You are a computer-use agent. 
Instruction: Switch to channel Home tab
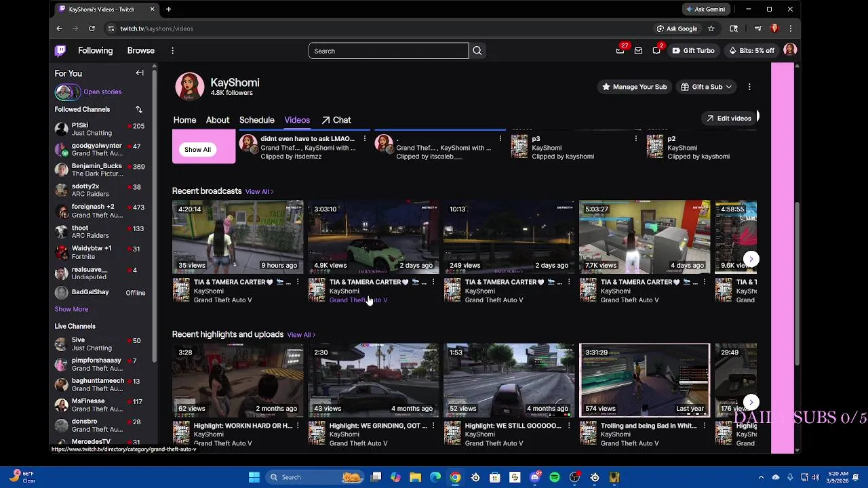184,120
